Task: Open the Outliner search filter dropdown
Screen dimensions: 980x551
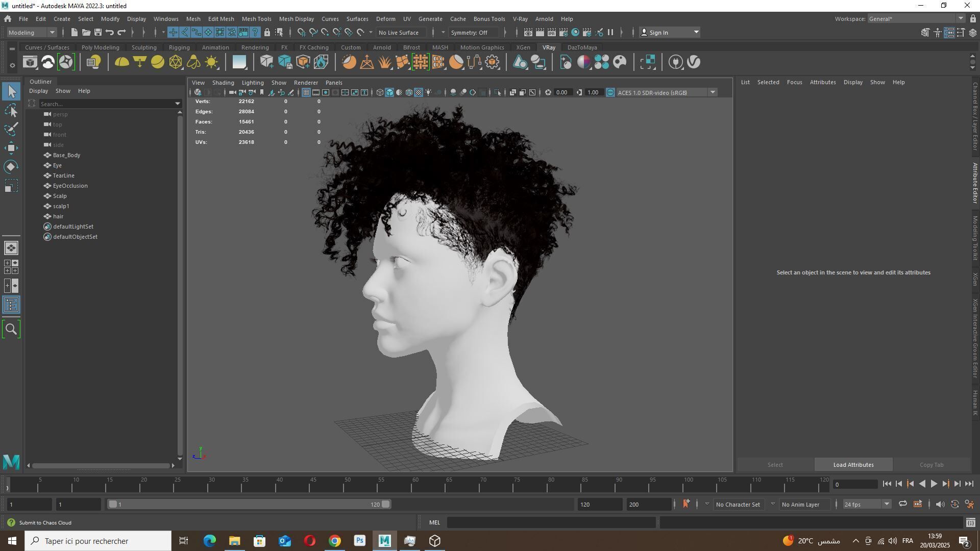Action: click(x=178, y=104)
